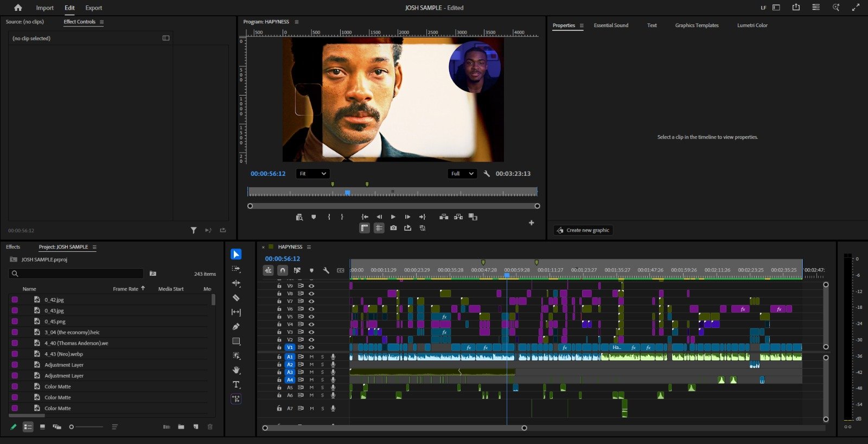Click the program monitor playhead handle

point(347,192)
